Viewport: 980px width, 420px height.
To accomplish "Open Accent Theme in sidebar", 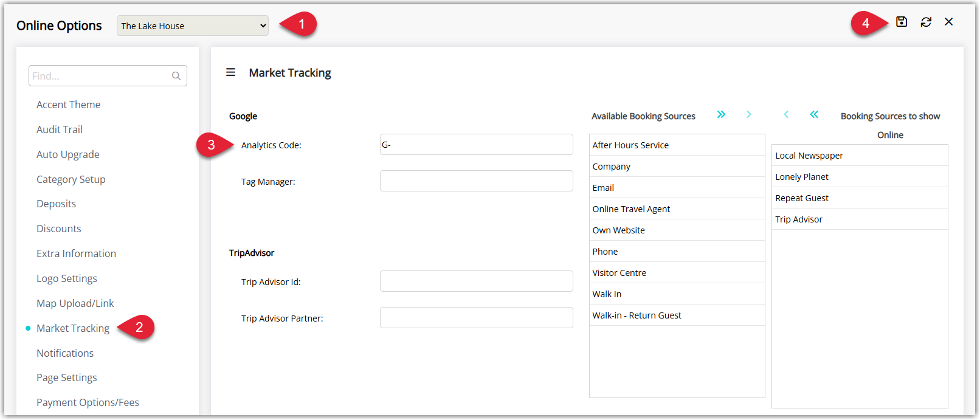I will pos(69,105).
